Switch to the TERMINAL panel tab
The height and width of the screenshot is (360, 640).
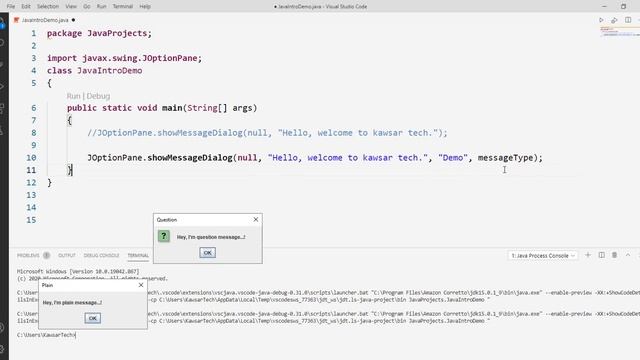tap(138, 255)
